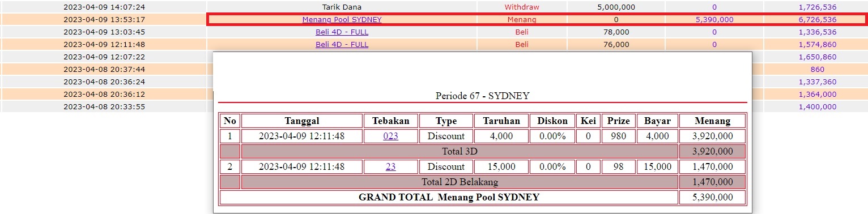
Task: Click the 1,336,536 balance value
Action: pos(817,32)
